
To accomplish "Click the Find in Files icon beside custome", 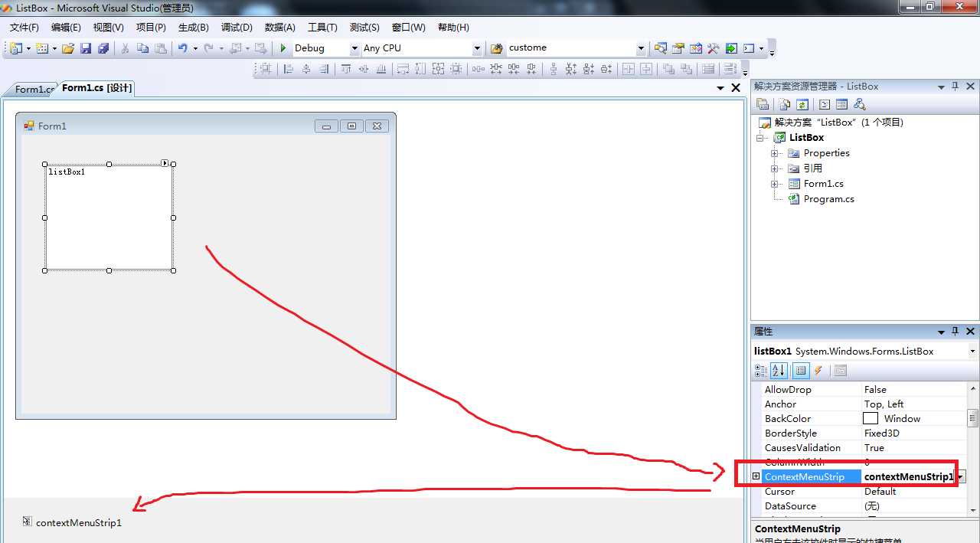I will tap(496, 48).
